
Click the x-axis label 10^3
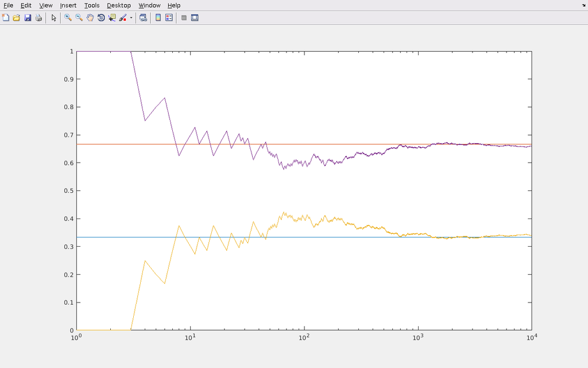(418, 337)
